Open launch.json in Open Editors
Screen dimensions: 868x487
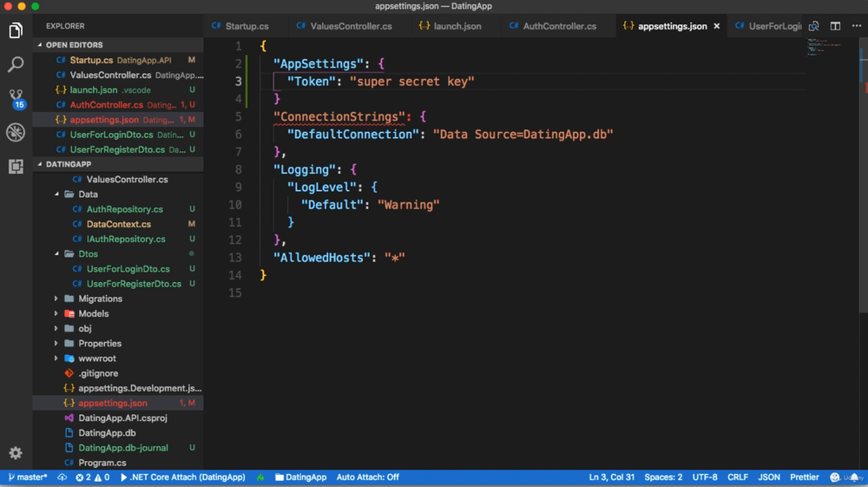click(118, 89)
